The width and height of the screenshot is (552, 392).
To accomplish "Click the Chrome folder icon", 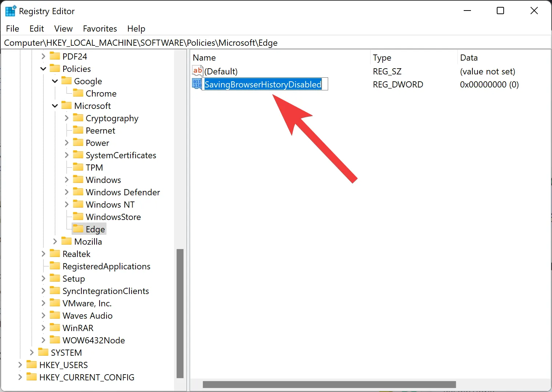I will 78,93.
